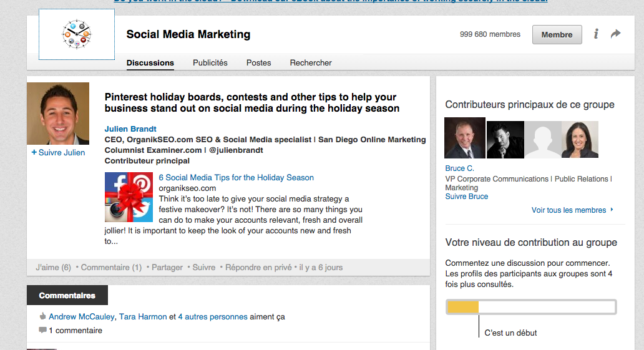Image resolution: width=644 pixels, height=350 pixels.
Task: Click the contribution level progress bar
Action: 531,307
